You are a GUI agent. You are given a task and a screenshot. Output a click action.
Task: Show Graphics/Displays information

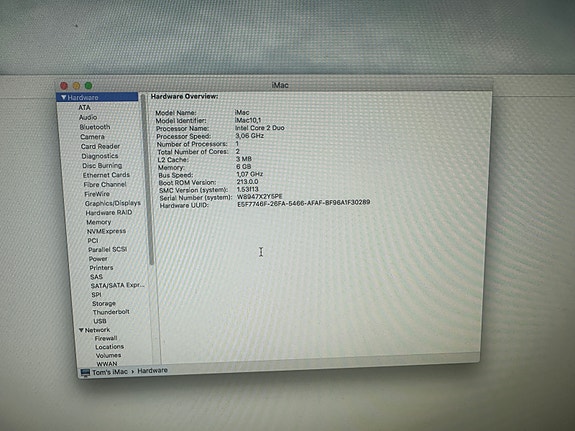(x=113, y=203)
